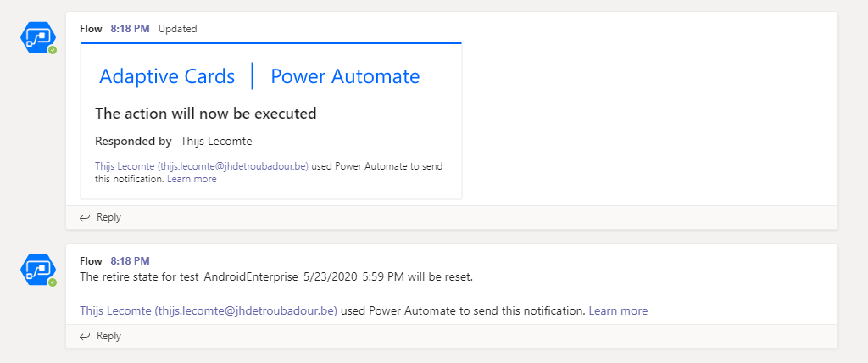868x363 pixels.
Task: Click the Flow sender name on the Updated message
Action: (x=91, y=29)
